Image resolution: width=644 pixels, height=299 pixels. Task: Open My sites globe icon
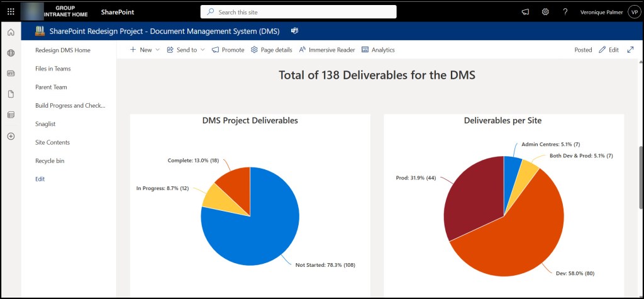point(11,54)
